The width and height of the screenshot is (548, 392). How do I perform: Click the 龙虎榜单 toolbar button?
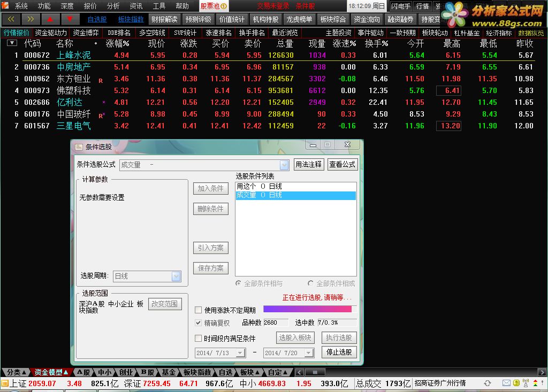pyautogui.click(x=299, y=20)
